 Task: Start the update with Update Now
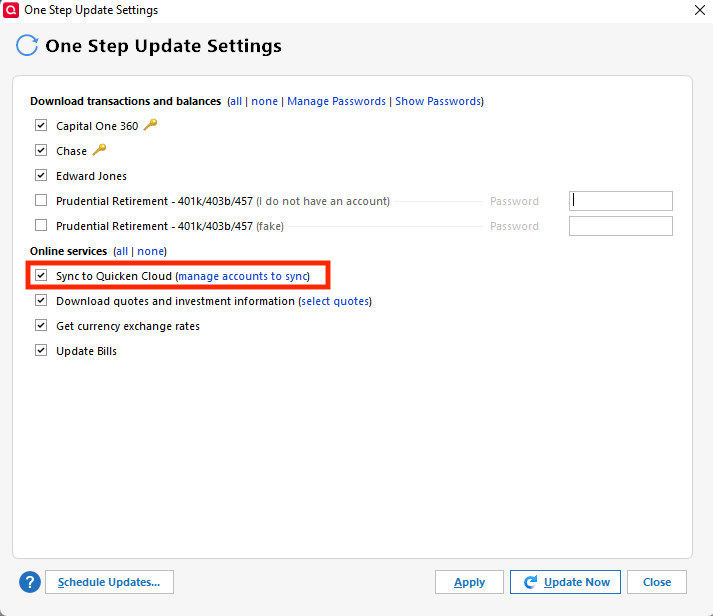click(565, 582)
